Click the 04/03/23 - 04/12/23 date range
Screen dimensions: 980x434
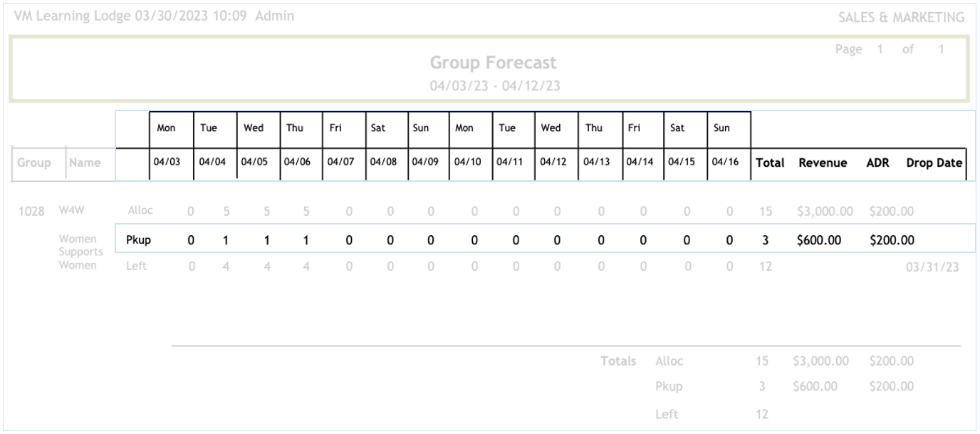(x=493, y=86)
